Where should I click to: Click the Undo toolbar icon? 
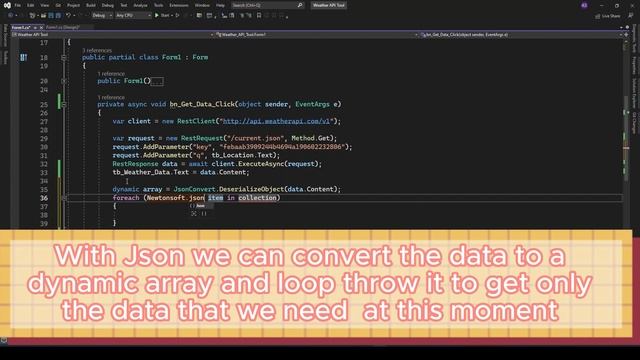point(68,16)
